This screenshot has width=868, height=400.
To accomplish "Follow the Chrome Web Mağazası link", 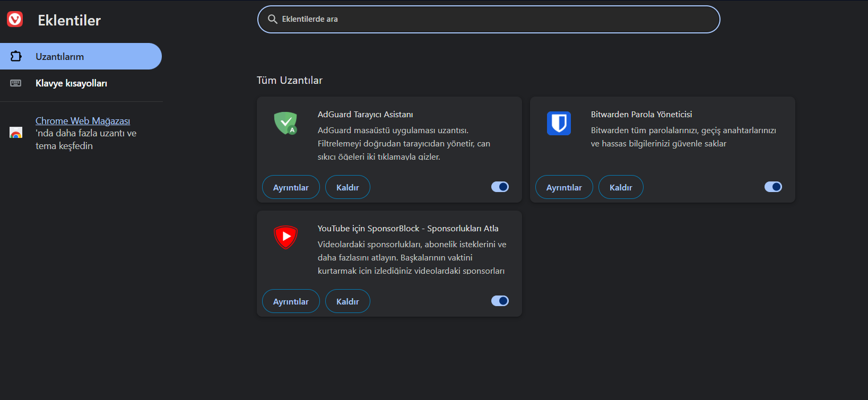I will [83, 121].
